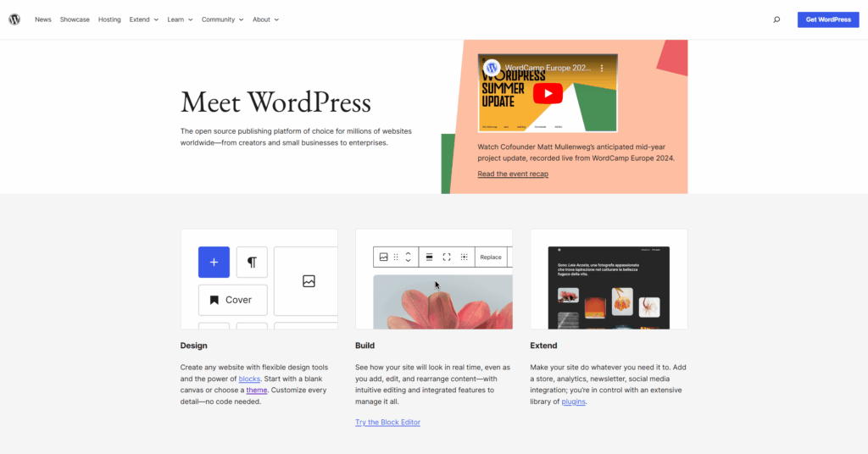Viewport: 868px width, 454px height.
Task: Go to the News page
Action: (x=43, y=19)
